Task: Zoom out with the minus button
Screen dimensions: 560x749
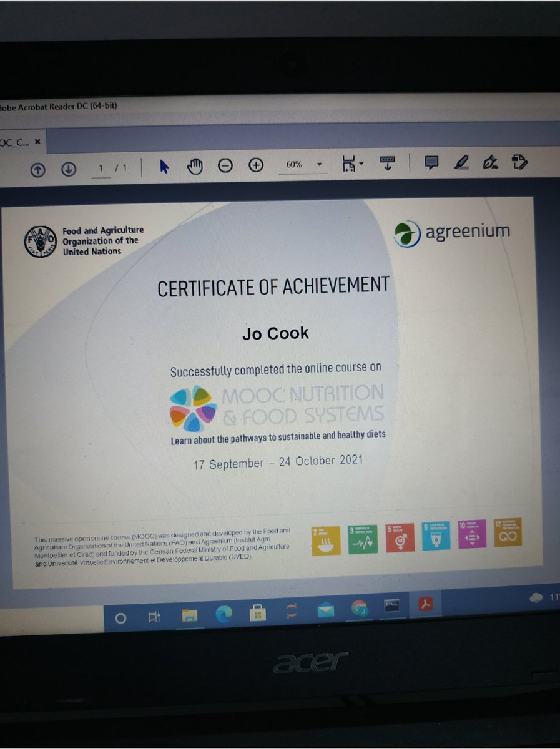Action: pos(225,165)
